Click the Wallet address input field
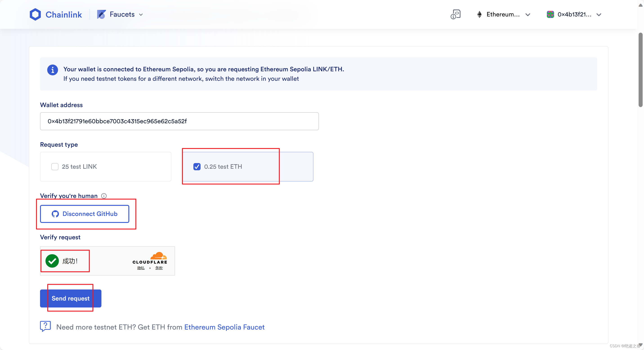Viewport: 644px width, 350px height. [x=179, y=121]
